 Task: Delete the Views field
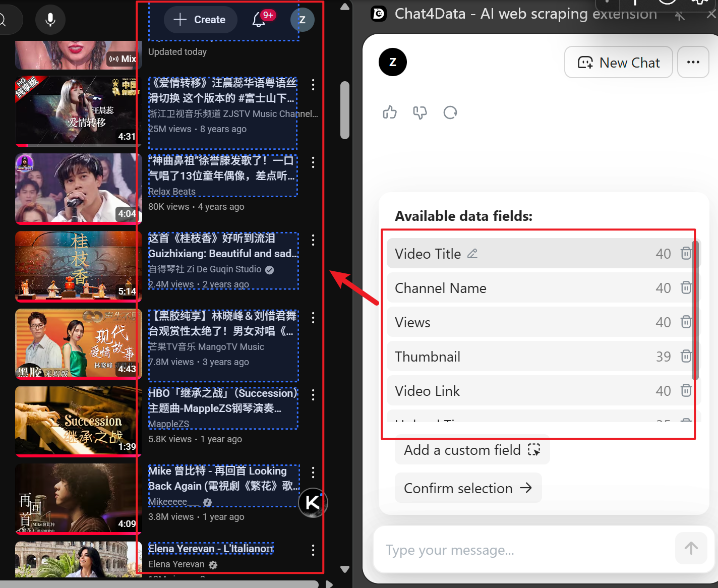coord(686,322)
